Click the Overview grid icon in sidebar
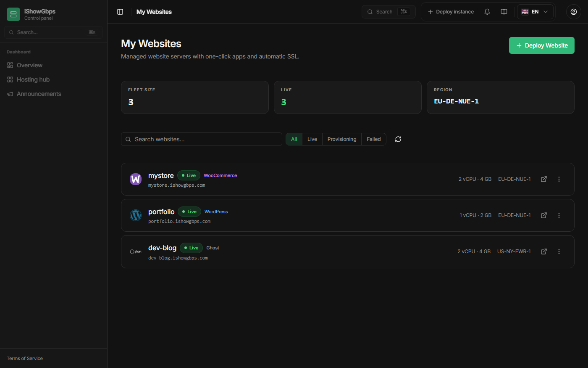Image resolution: width=588 pixels, height=368 pixels. pyautogui.click(x=10, y=65)
